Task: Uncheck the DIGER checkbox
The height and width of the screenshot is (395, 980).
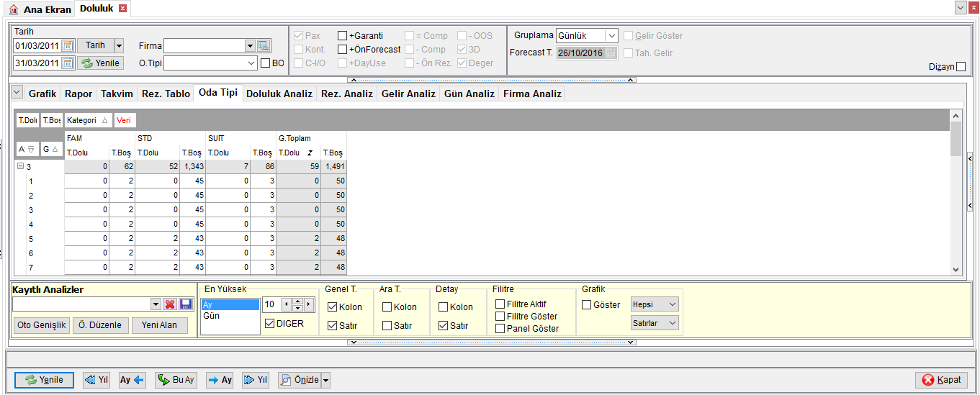Action: pyautogui.click(x=270, y=324)
